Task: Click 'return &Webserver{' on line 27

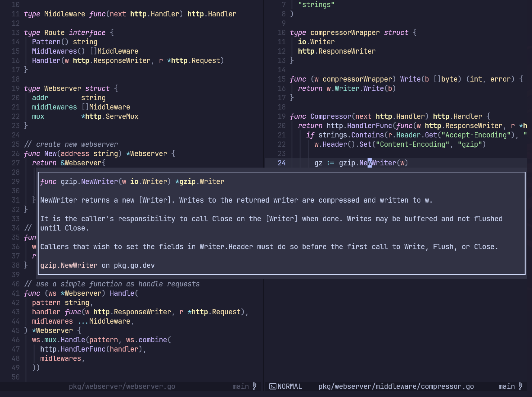Action: pos(69,163)
